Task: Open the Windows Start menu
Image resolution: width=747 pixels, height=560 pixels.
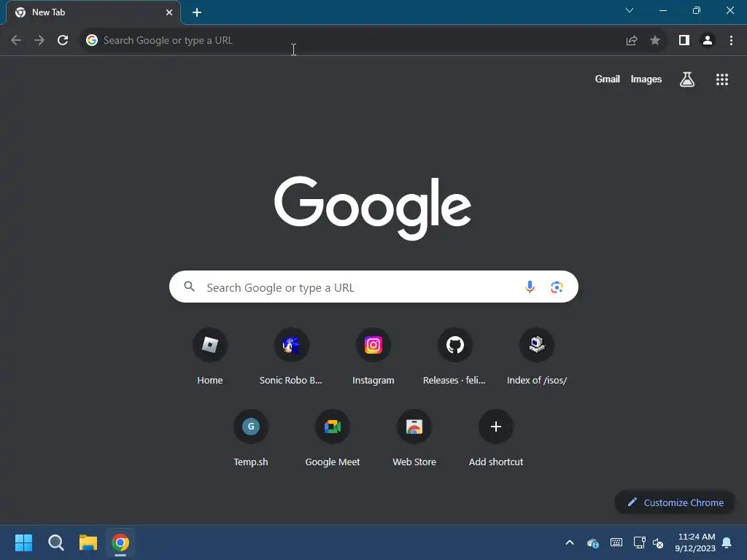Action: pyautogui.click(x=23, y=542)
